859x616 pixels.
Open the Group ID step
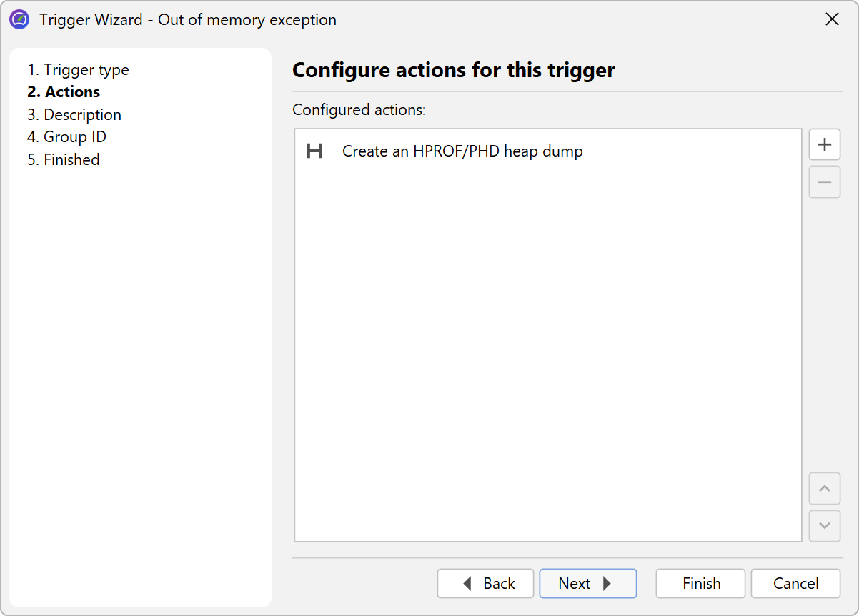(67, 137)
